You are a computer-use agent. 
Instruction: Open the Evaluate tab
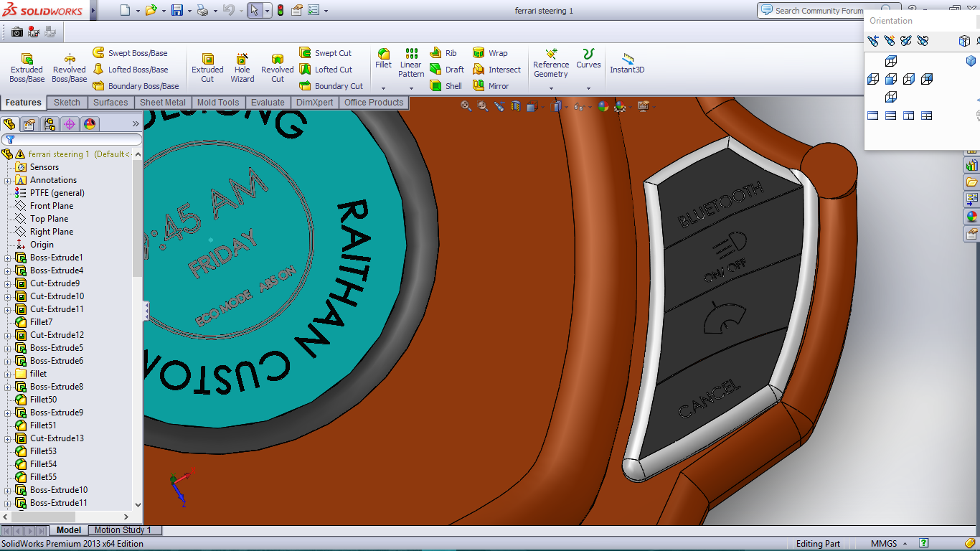(268, 103)
